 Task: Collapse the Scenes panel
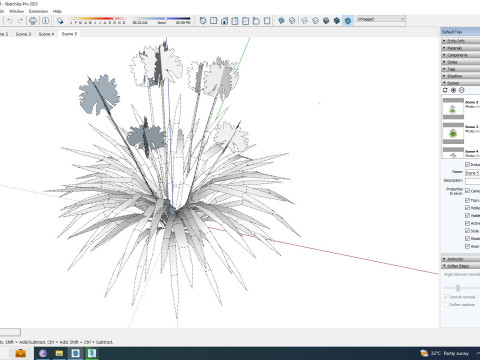click(461, 83)
